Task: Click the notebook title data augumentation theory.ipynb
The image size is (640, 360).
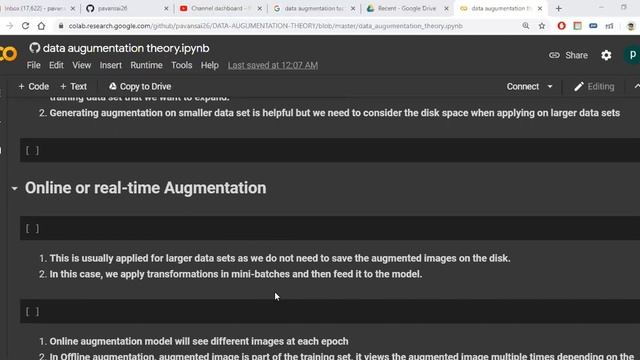Action: [x=126, y=48]
